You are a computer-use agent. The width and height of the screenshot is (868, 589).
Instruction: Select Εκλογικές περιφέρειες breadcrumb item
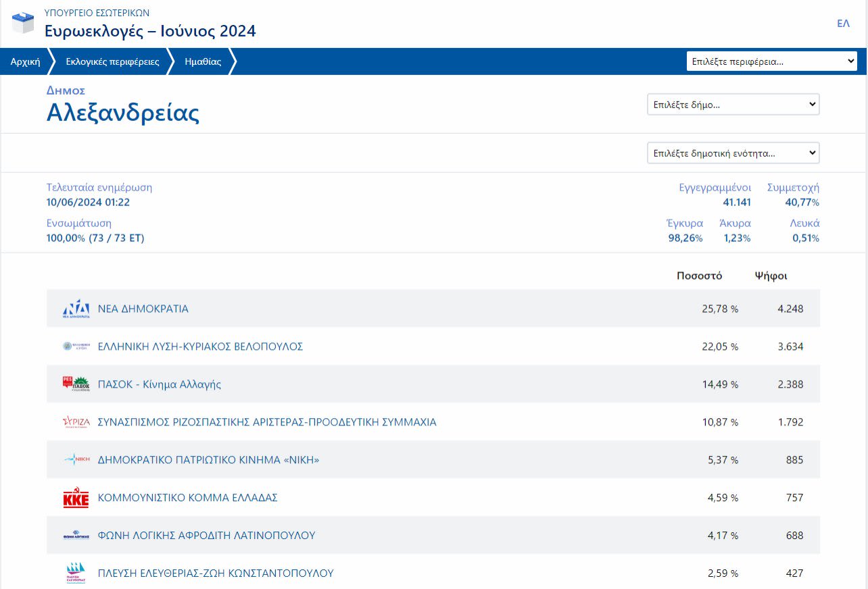[x=112, y=61]
